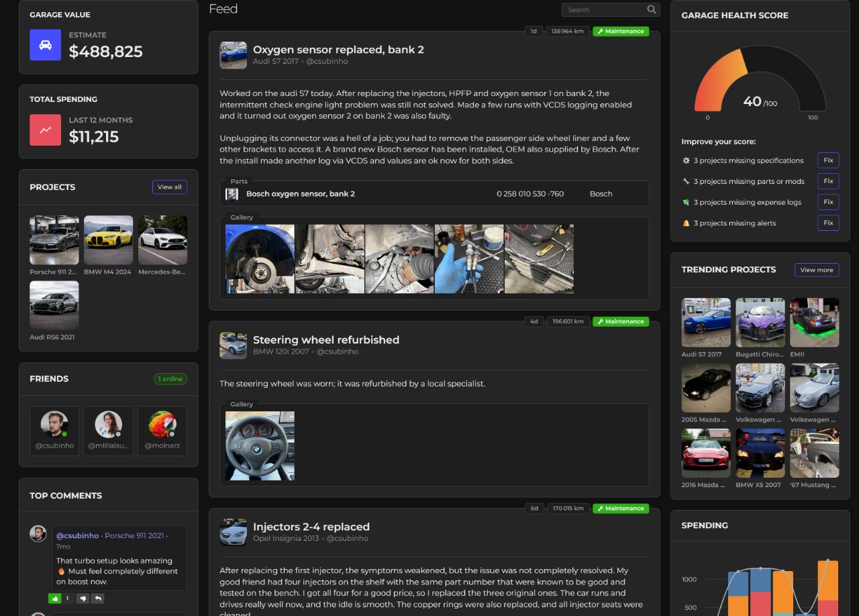Open Bugatti Chiron trending project
859x616 pixels.
(760, 323)
